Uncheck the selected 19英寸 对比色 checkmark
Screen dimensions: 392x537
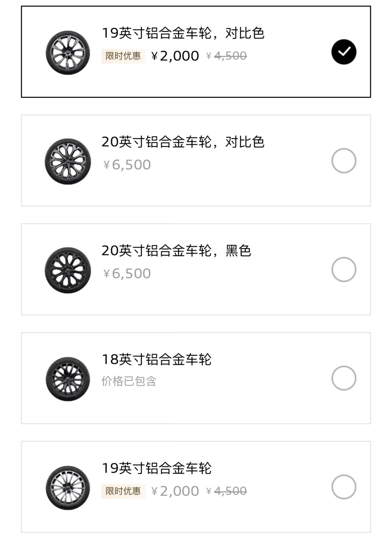pos(344,52)
